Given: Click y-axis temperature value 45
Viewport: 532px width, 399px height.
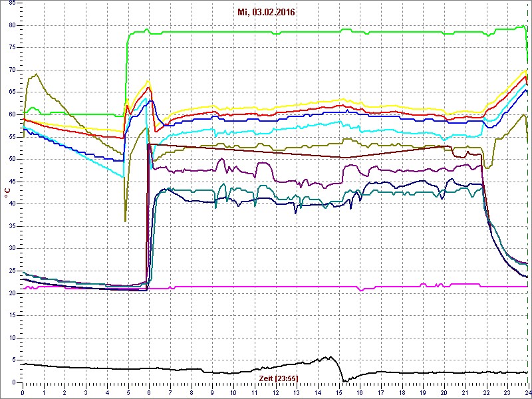Looking at the screenshot, I should [x=11, y=182].
